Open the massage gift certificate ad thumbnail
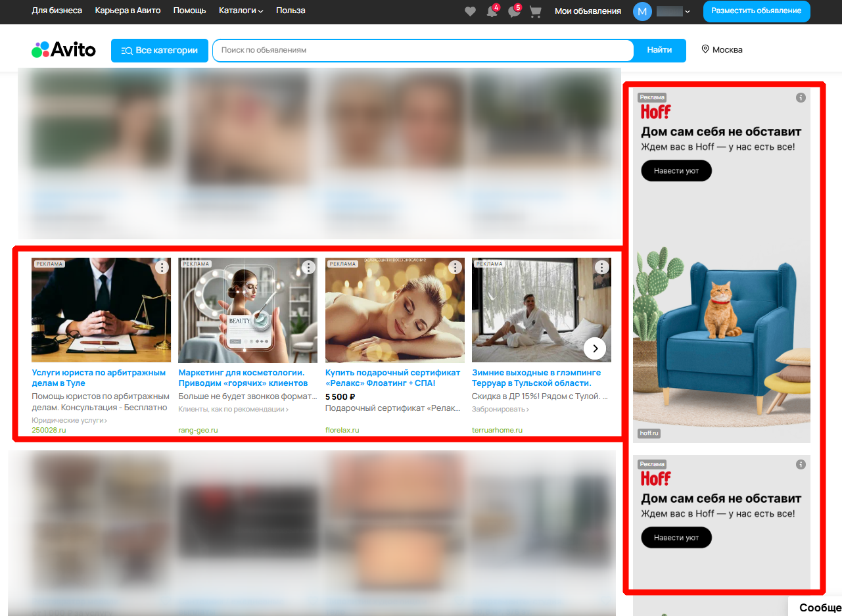 point(395,310)
